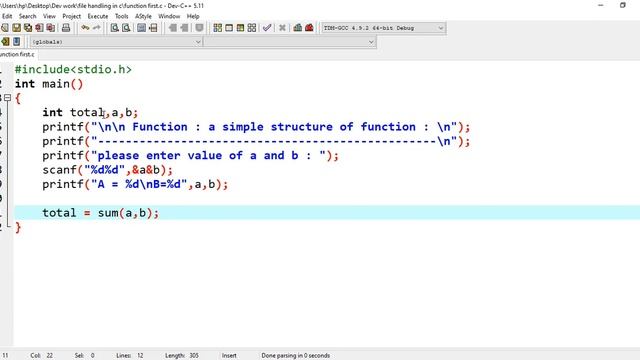Open the TDM-GCC compiler set dropdown
The image size is (640, 360).
(x=383, y=28)
